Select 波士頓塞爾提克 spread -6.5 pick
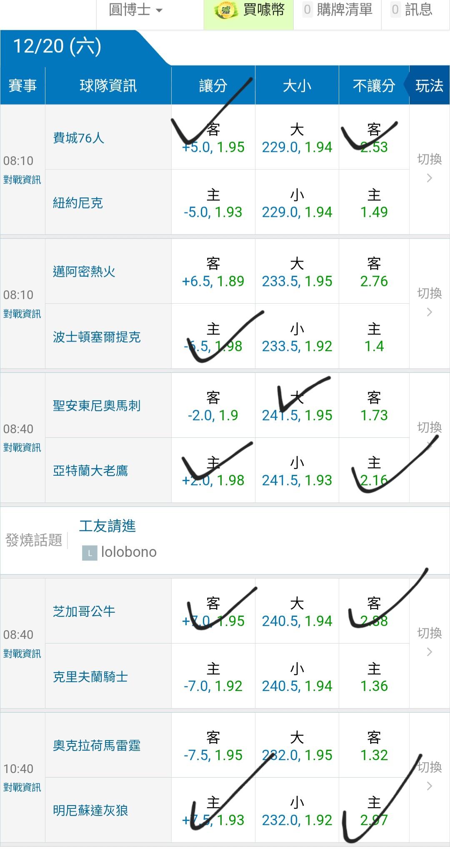Image resolution: width=450 pixels, height=868 pixels. coord(213,337)
